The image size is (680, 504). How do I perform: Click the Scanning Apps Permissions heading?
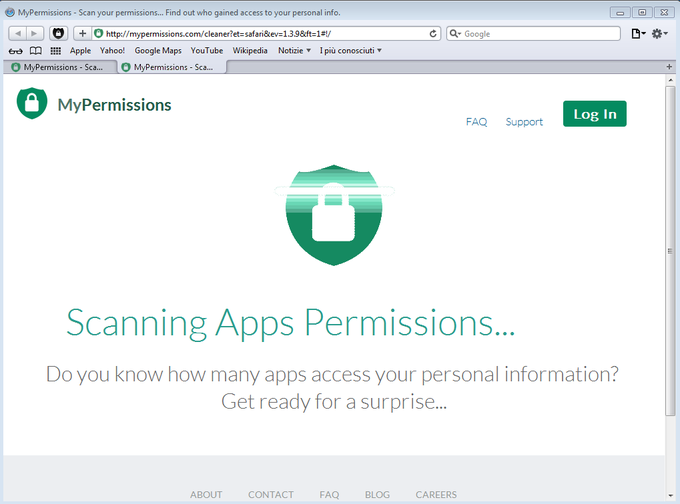tap(291, 324)
